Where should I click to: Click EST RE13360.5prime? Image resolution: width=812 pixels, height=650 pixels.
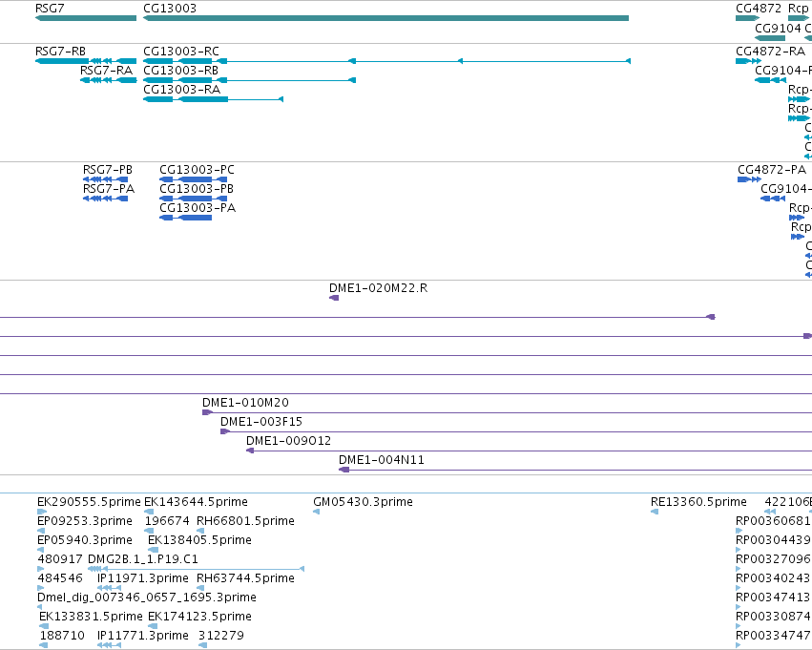[655, 512]
